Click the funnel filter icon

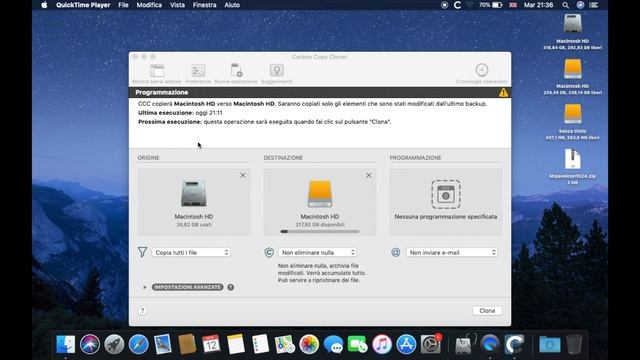click(x=142, y=252)
